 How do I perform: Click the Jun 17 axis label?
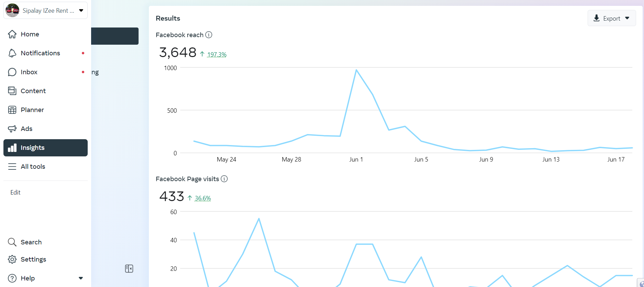[616, 159]
